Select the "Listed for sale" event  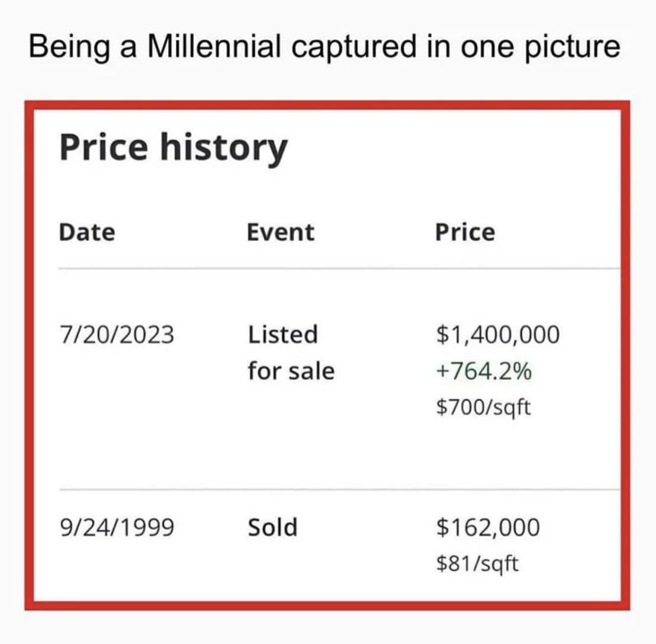[x=290, y=353]
